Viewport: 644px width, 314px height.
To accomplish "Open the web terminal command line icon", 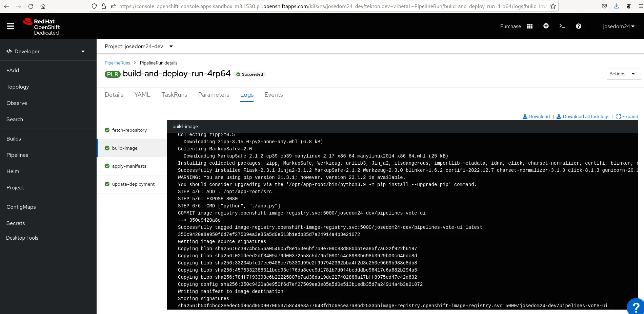I will [x=562, y=26].
